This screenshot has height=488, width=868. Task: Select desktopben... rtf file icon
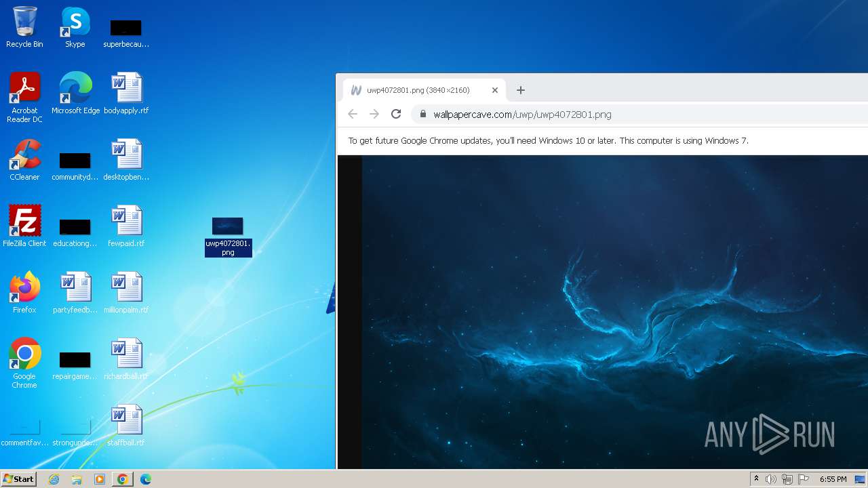(x=126, y=160)
